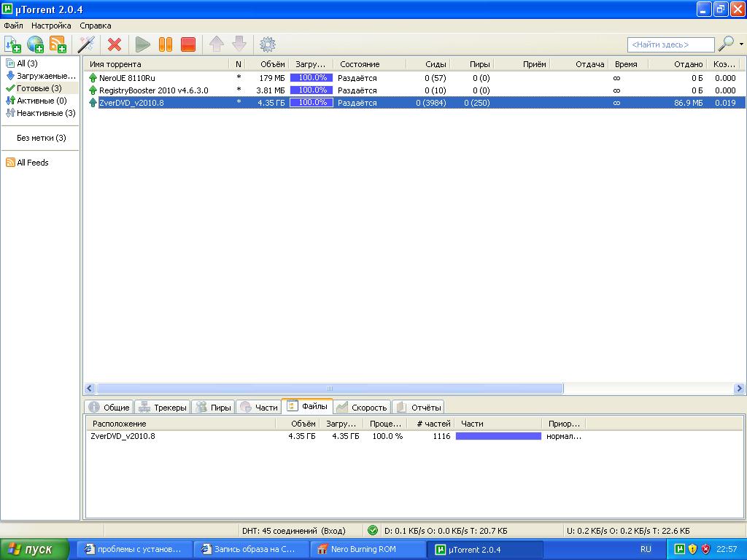Switch to Nero Burning ROM taskbar button

tap(367, 549)
